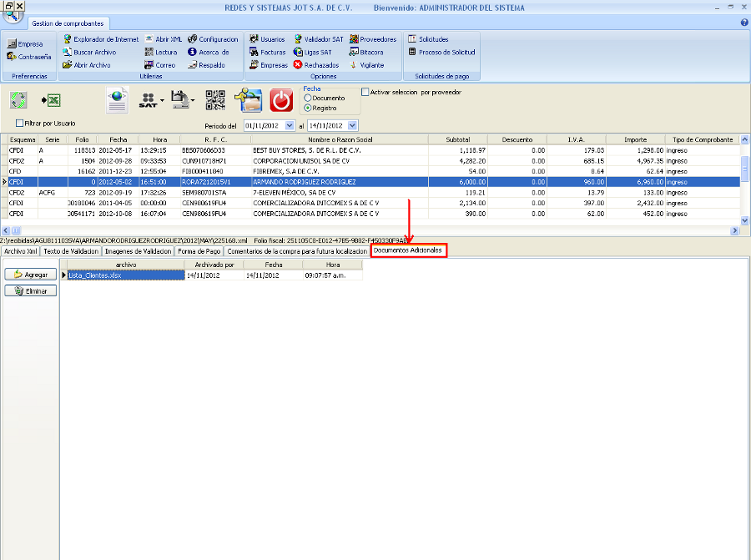Viewport: 751px width, 560px height.
Task: Switch to the Forma de Pago tab
Action: 199,250
